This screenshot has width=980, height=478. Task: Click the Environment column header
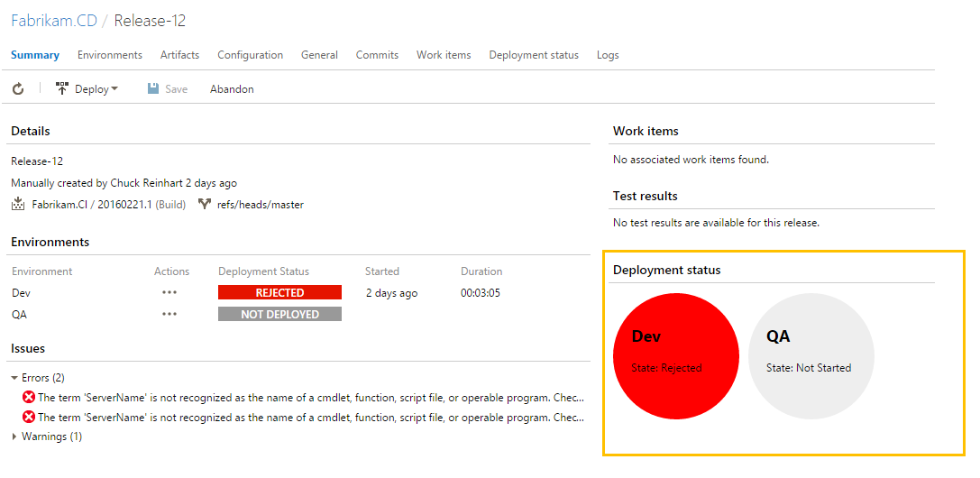click(x=41, y=271)
